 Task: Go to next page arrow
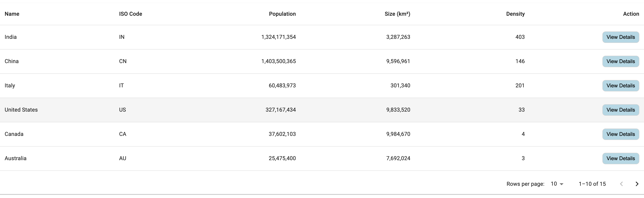point(637,184)
